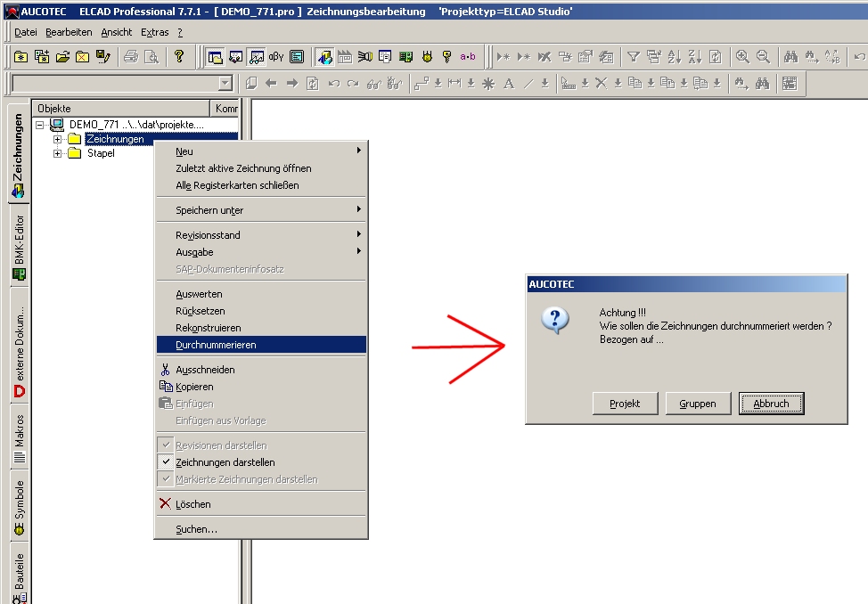Open the Extras menu
Image resolution: width=868 pixels, height=604 pixels.
click(154, 32)
